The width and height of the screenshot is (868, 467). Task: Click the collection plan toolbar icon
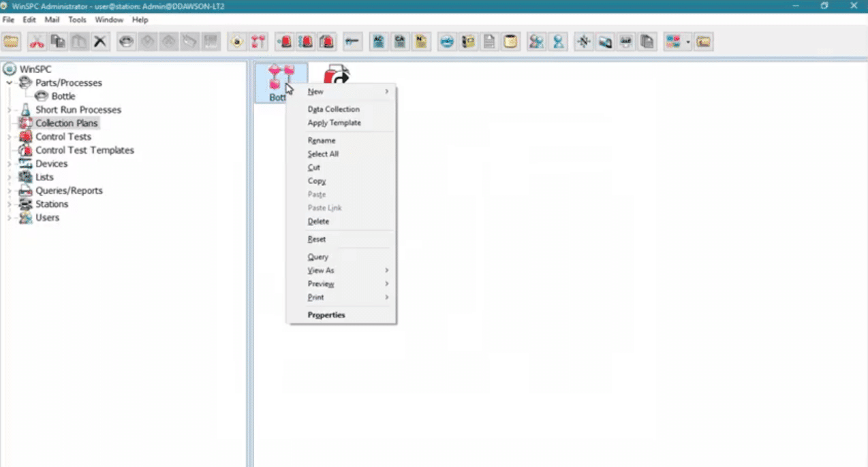coord(258,42)
